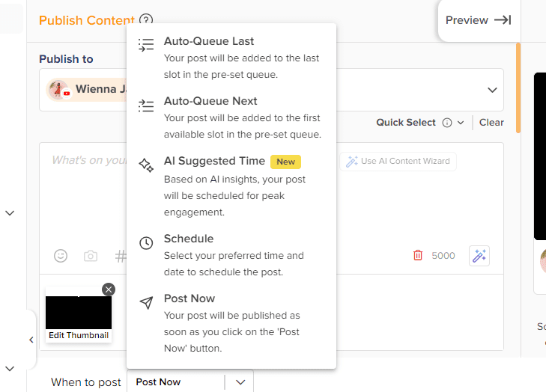Click the Clear link
The width and height of the screenshot is (546, 392).
pos(491,123)
